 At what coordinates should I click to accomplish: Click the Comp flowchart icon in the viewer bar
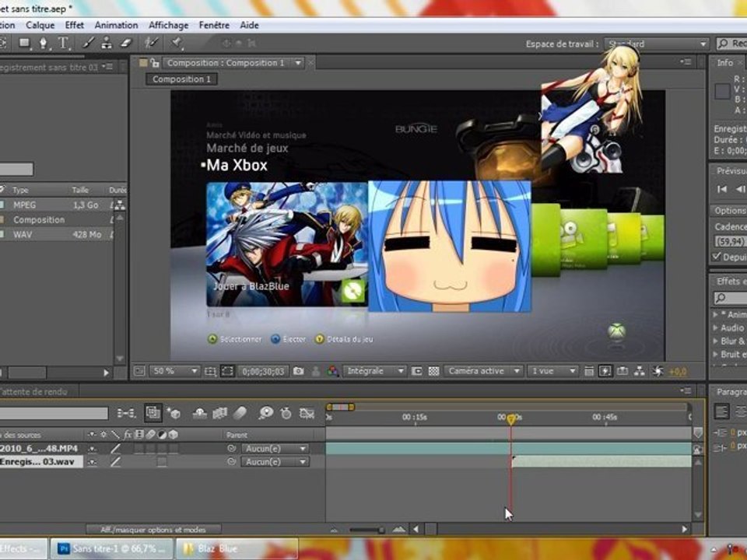[640, 371]
